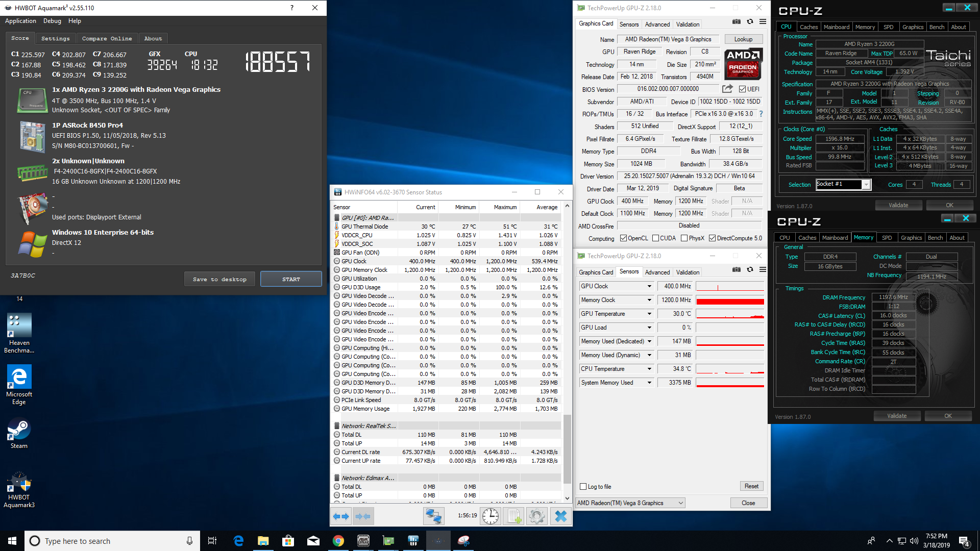Click Save to desktop in Aquamark
Viewport: 980px width, 551px height.
(x=219, y=279)
